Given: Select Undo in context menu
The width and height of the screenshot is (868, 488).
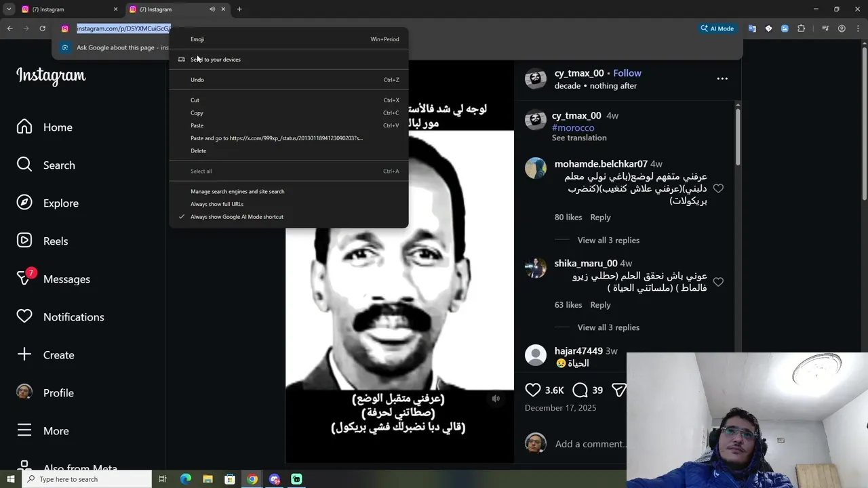Looking at the screenshot, I should point(288,80).
